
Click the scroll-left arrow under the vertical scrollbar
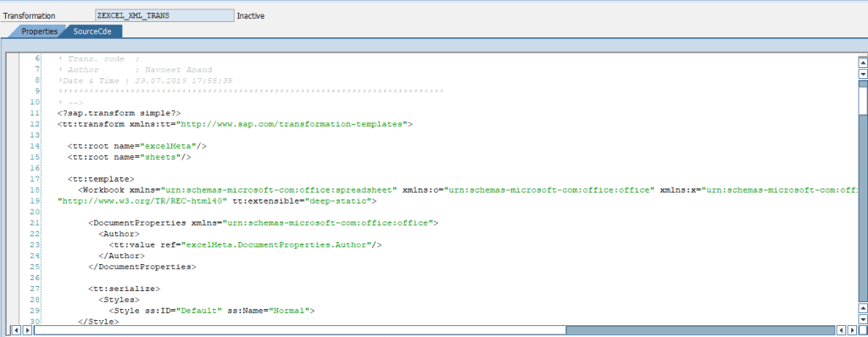[x=842, y=330]
